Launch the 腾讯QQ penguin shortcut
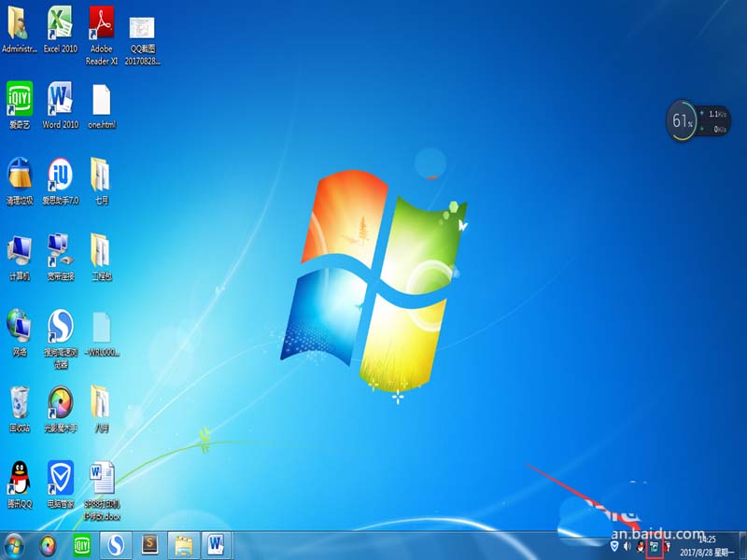Image resolution: width=747 pixels, height=560 pixels. coord(20,484)
